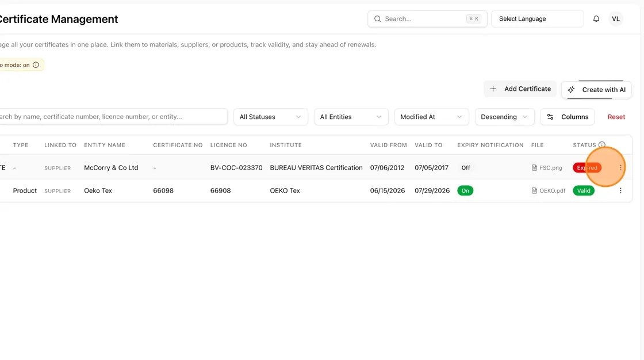Toggle expiry notification On for Oeko Tex
The image size is (644, 360).
[x=465, y=191]
